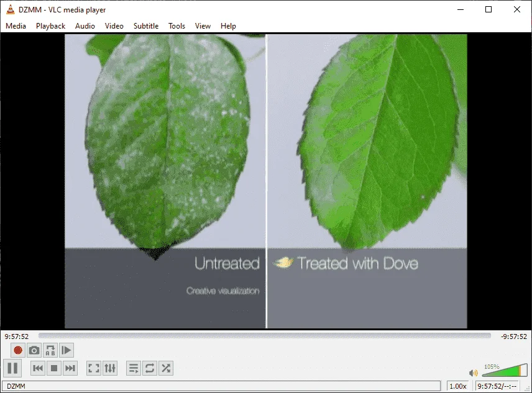Stop playback with the square button
This screenshot has width=532, height=393.
(x=54, y=368)
